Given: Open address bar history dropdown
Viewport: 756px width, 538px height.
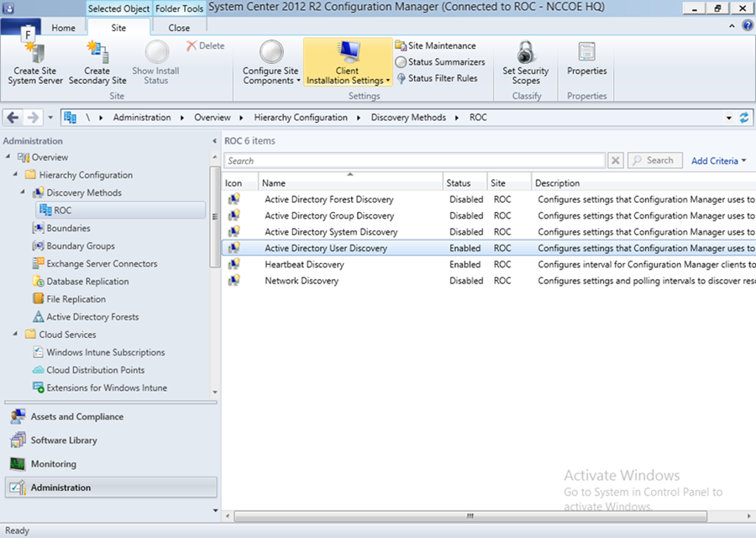Looking at the screenshot, I should point(729,118).
